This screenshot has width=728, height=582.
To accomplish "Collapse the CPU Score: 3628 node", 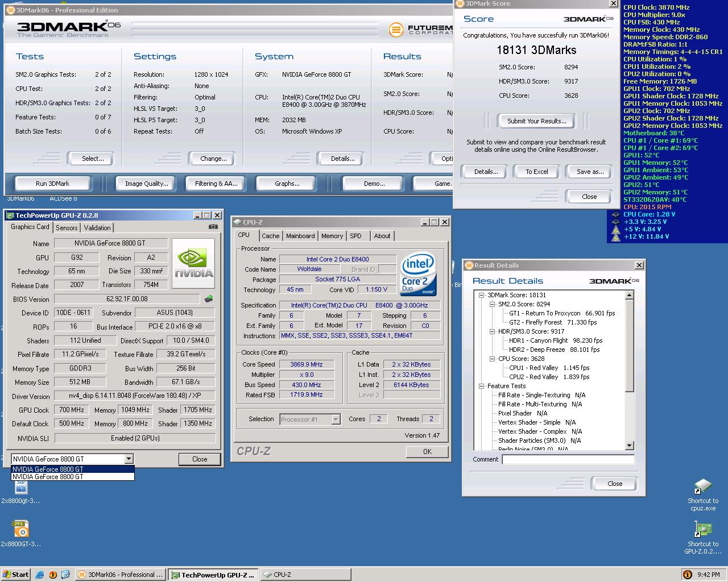I will [492, 359].
